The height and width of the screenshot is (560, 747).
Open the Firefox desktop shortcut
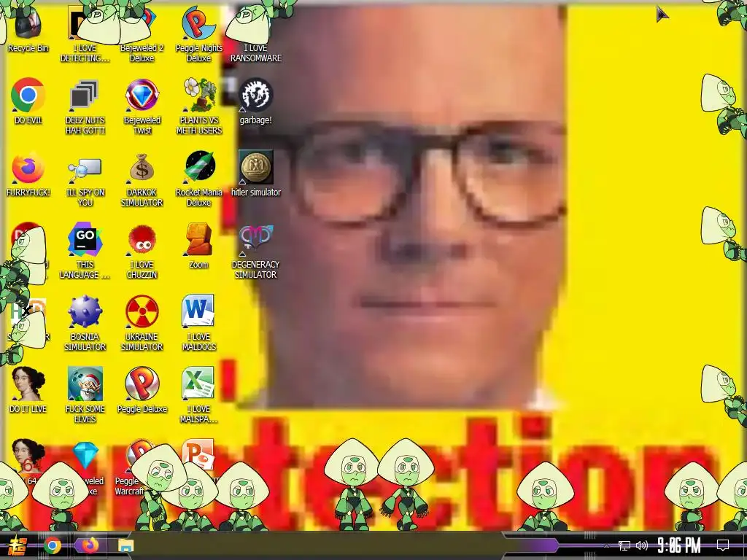[x=28, y=168]
